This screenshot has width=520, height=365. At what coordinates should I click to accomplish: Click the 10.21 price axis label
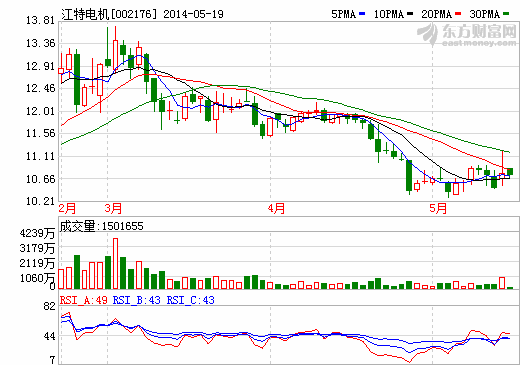[x=40, y=201]
